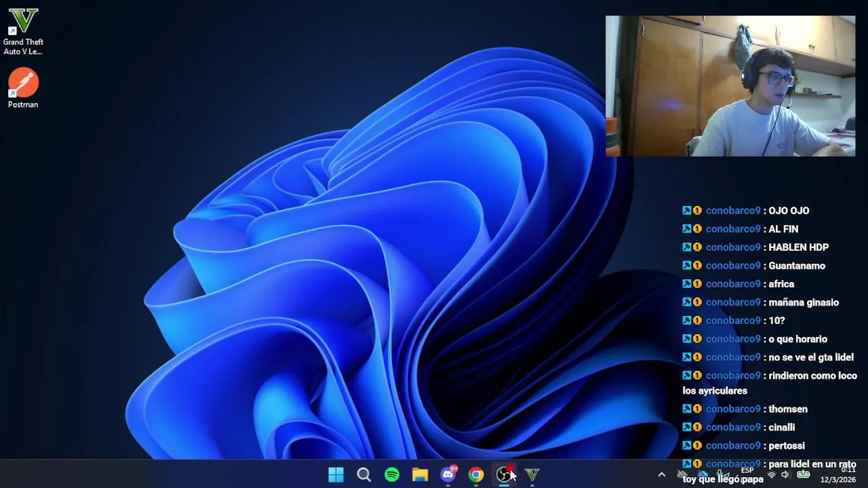
Task: Click the webcam overlay video
Action: click(730, 86)
